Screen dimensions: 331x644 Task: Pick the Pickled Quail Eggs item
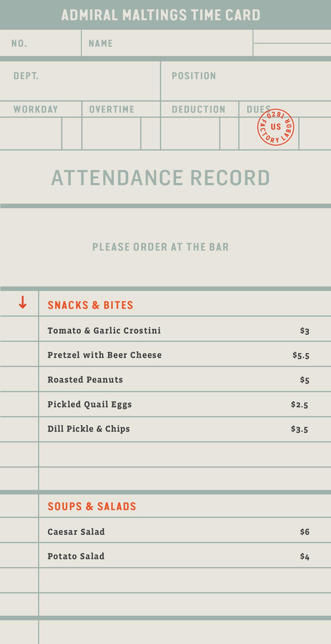coord(90,404)
